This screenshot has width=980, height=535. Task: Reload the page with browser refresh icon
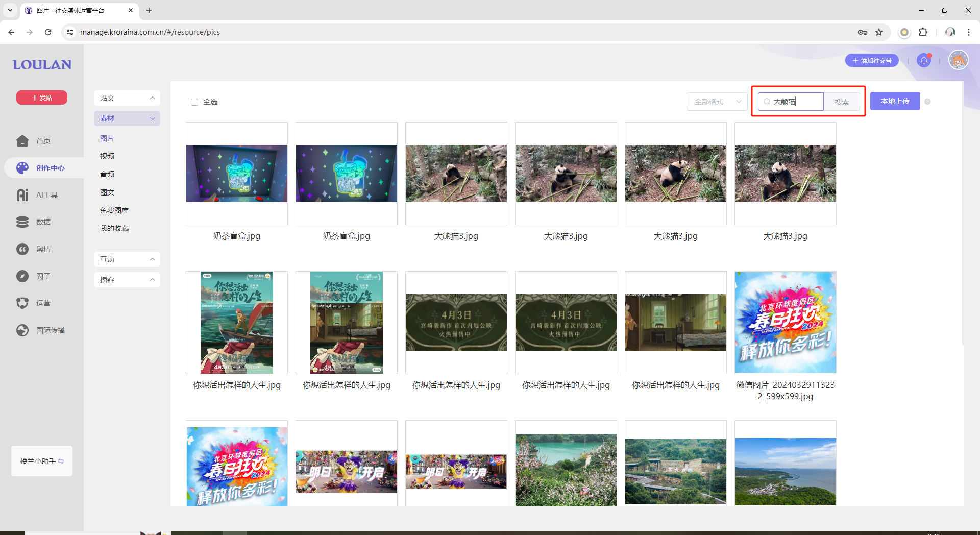point(48,32)
